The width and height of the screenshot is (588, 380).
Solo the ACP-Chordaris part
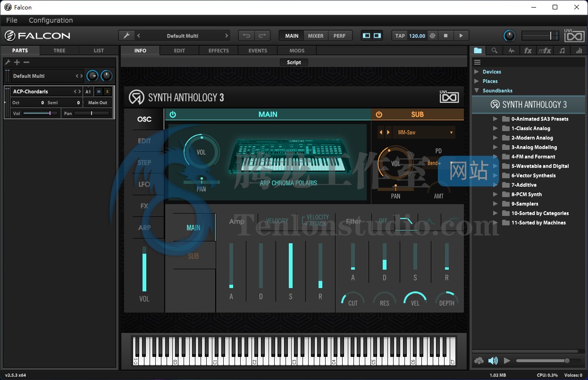click(107, 91)
